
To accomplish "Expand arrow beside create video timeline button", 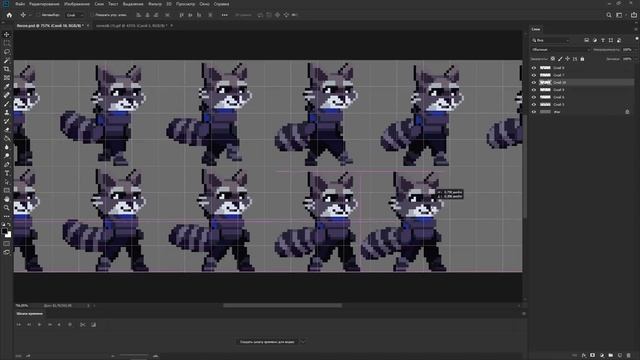I will 302,342.
